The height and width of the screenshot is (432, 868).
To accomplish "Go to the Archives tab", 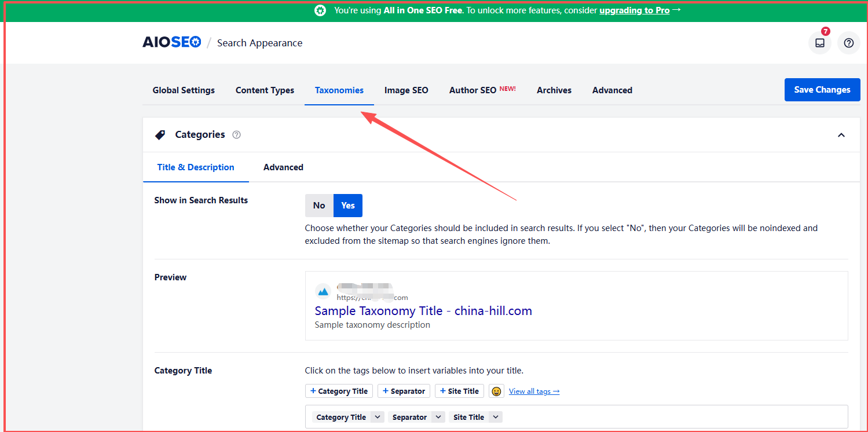I will (554, 90).
